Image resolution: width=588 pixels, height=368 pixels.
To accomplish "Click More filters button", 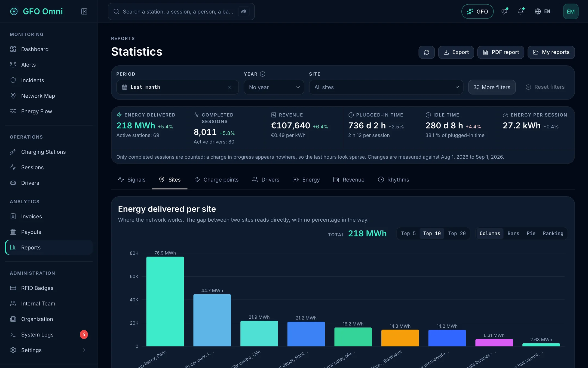I will click(492, 87).
